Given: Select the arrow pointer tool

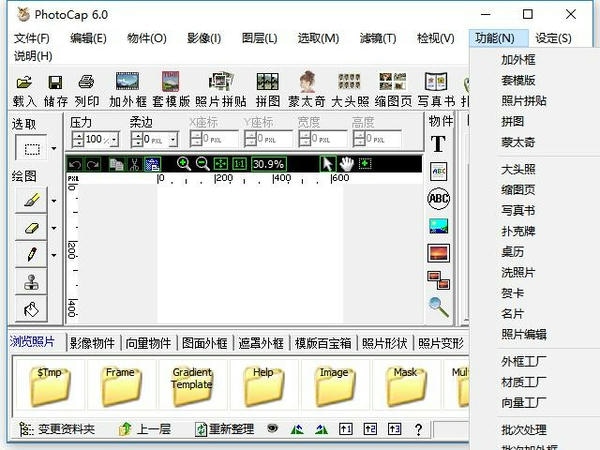Looking at the screenshot, I should 328,164.
